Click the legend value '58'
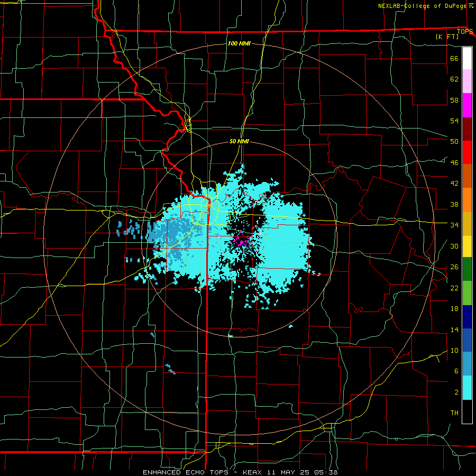 (454, 100)
